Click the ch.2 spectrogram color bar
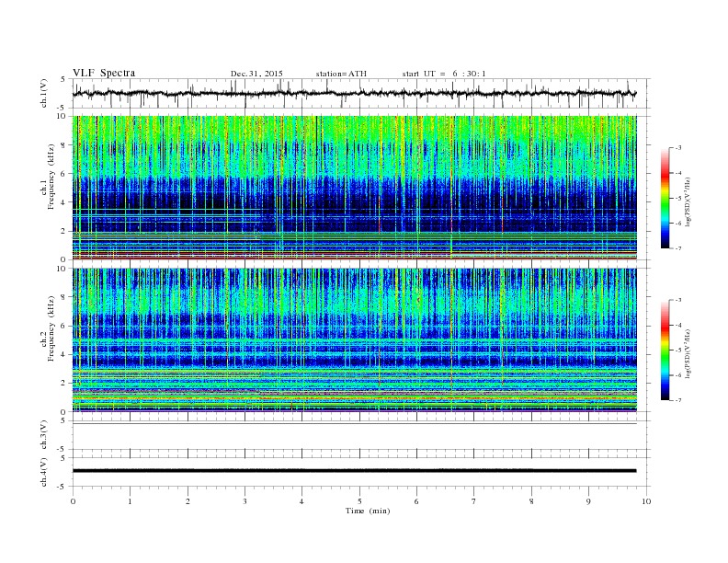Screen dimensions: 728x563 [665, 350]
